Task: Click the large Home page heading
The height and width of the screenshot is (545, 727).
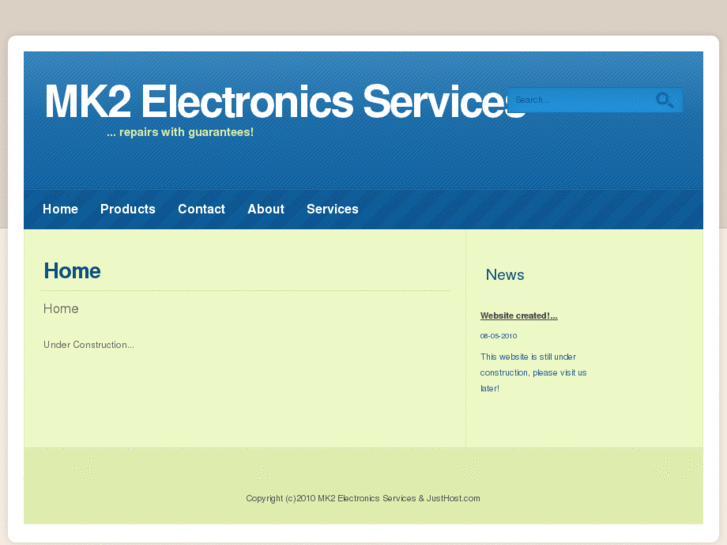Action: [72, 271]
